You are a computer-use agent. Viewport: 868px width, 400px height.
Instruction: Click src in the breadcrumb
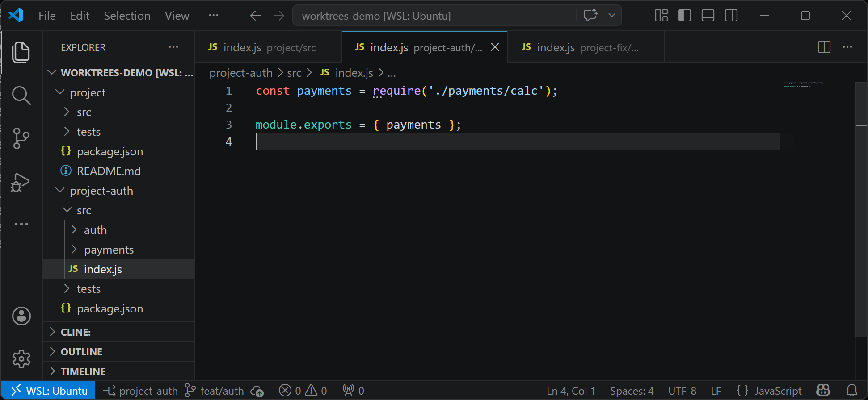(294, 73)
